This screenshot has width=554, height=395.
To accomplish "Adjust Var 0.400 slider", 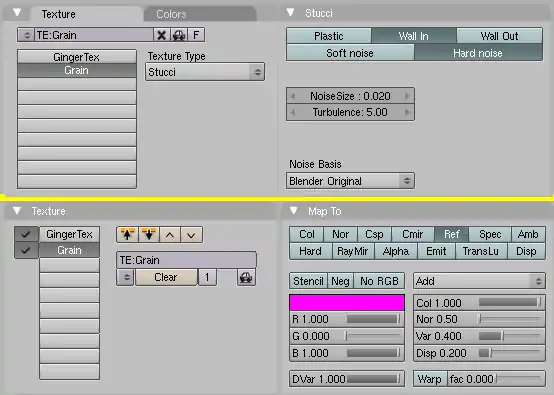I will (479, 336).
